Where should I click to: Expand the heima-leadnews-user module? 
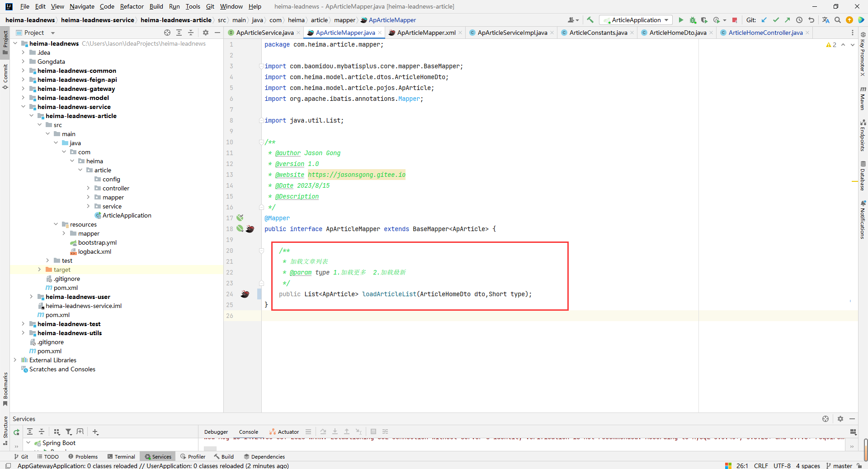tap(31, 297)
